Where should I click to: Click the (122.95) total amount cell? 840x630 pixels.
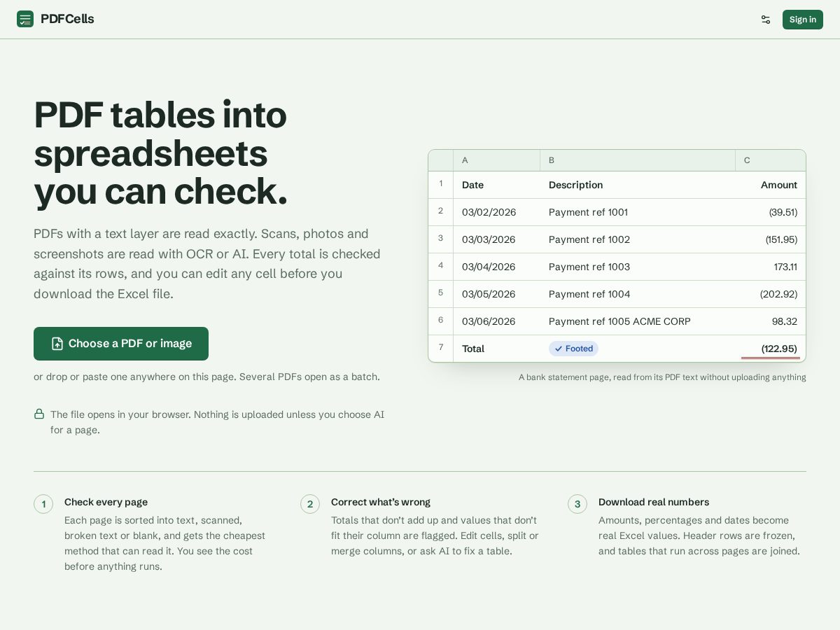(771, 349)
